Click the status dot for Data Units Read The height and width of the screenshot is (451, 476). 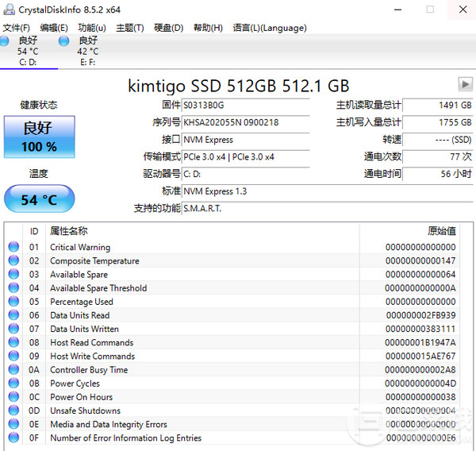point(13,315)
